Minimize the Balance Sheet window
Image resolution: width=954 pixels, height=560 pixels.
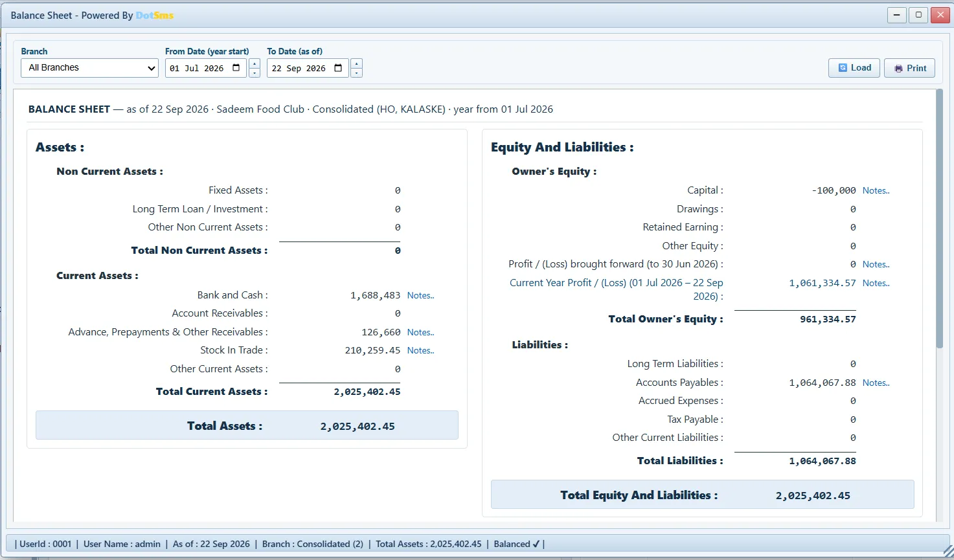(896, 15)
